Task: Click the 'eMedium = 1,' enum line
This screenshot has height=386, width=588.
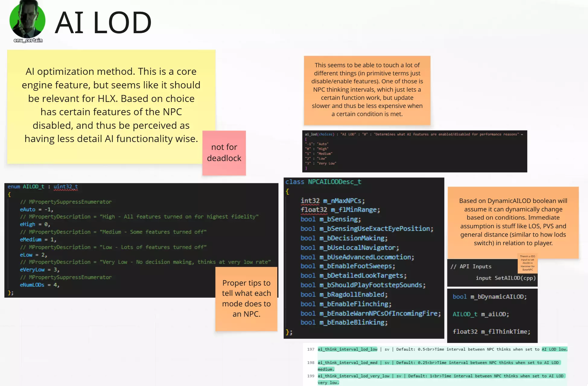Action: pos(38,239)
